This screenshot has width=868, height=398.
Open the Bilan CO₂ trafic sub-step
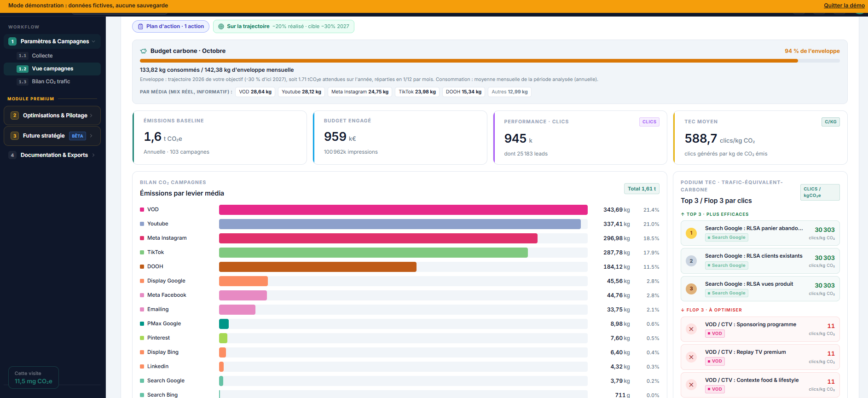coord(52,81)
